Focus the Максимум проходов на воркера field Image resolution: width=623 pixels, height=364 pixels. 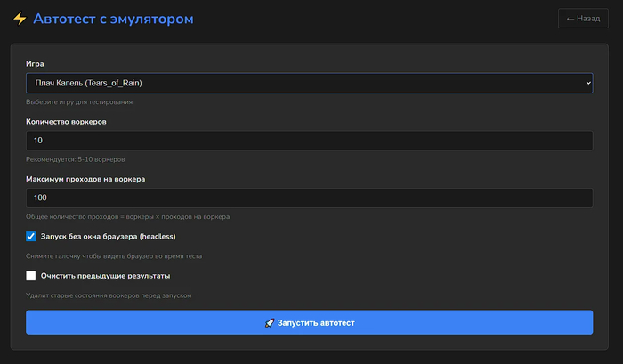(x=309, y=198)
